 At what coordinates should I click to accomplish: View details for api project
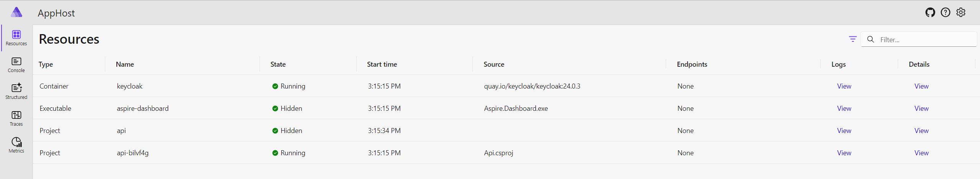(x=921, y=131)
